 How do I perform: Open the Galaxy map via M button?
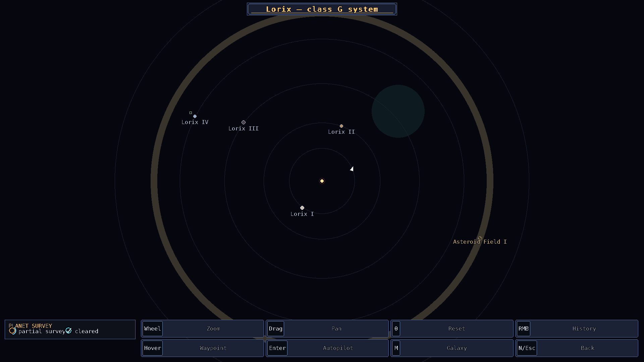452,348
